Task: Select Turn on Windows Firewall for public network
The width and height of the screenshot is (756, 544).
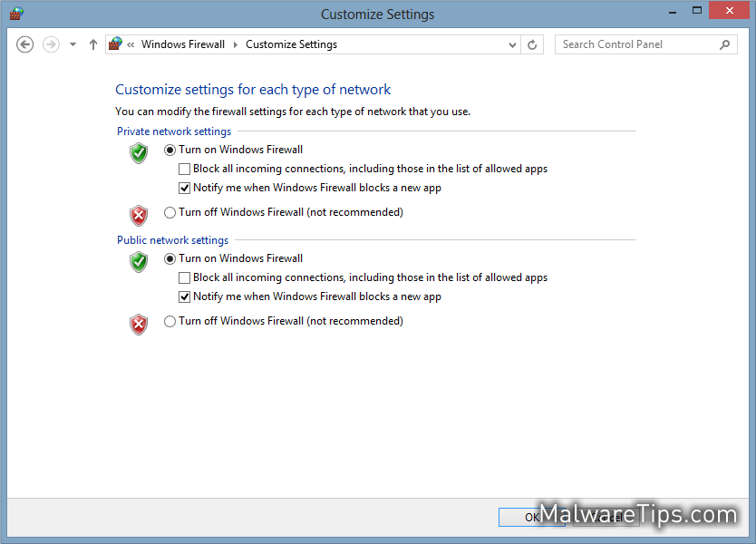Action: [x=170, y=259]
